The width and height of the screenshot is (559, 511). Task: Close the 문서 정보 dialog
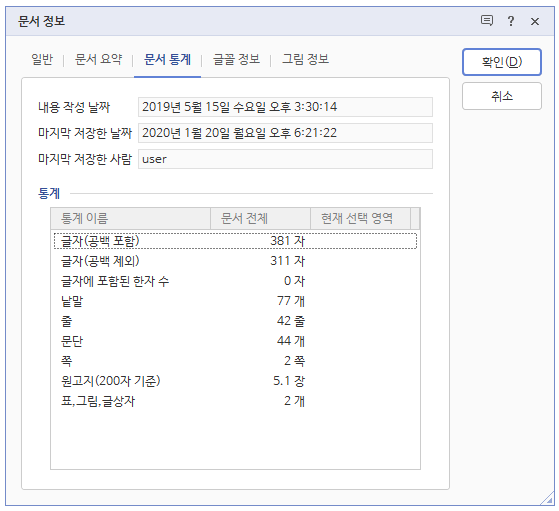click(x=534, y=21)
